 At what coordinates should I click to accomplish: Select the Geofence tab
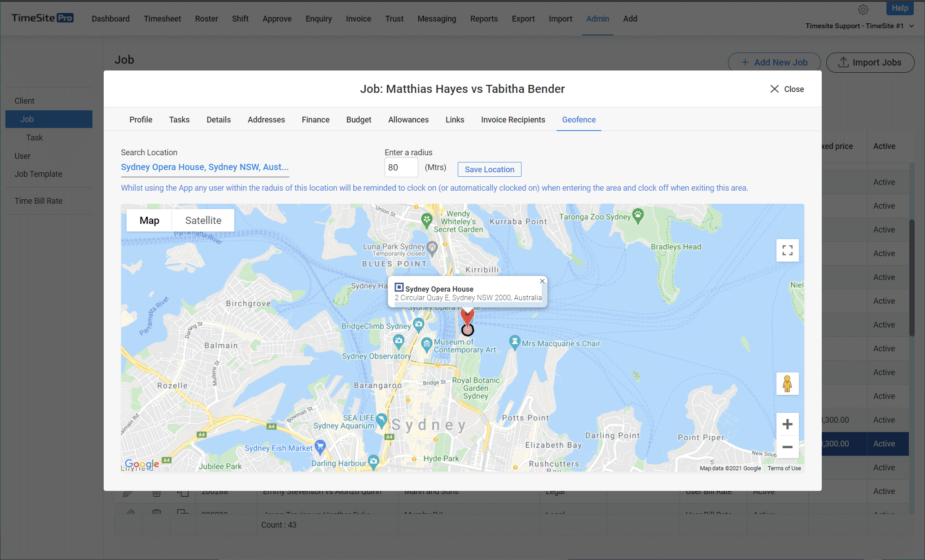click(x=579, y=120)
